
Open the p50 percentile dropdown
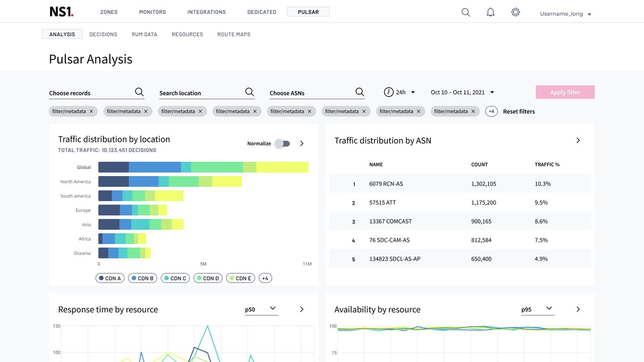coord(261,309)
